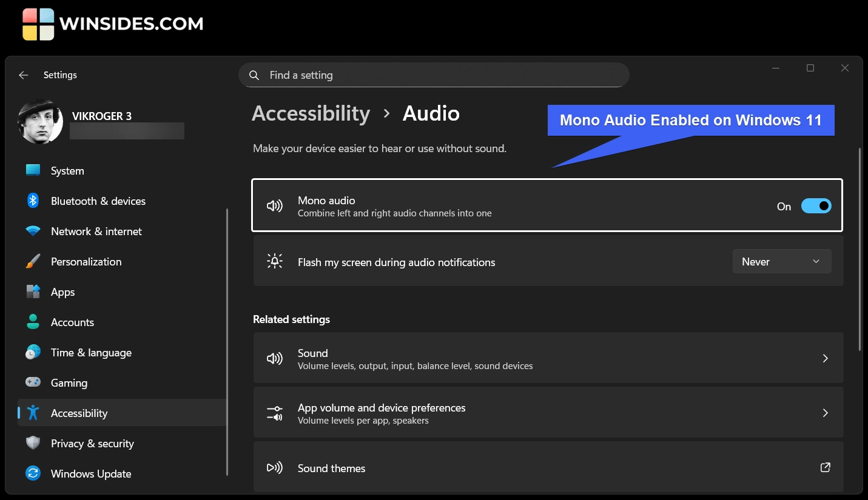Go to System in the sidebar
Viewport: 868px width, 500px height.
click(x=67, y=171)
